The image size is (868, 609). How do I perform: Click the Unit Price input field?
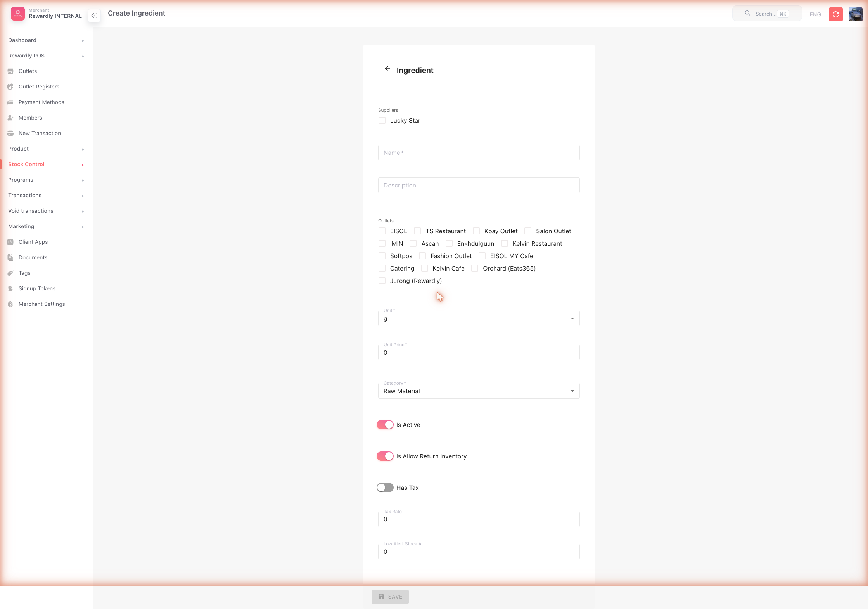tap(479, 352)
